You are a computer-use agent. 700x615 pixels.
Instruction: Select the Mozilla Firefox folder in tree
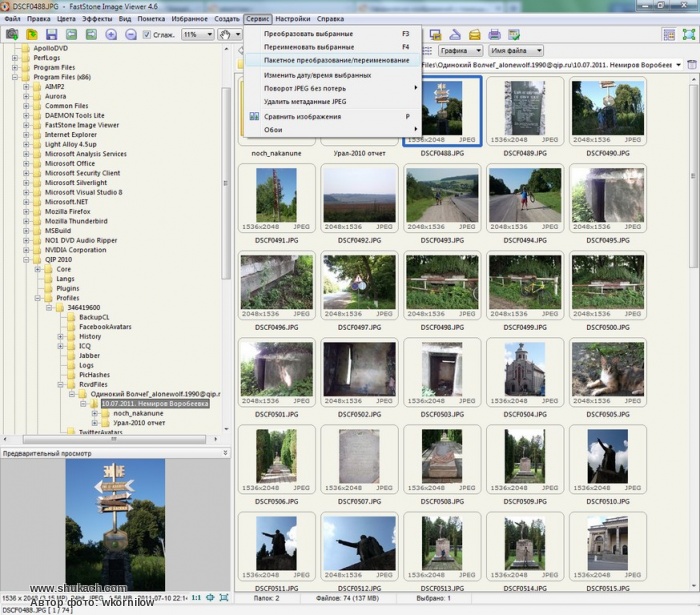67,212
